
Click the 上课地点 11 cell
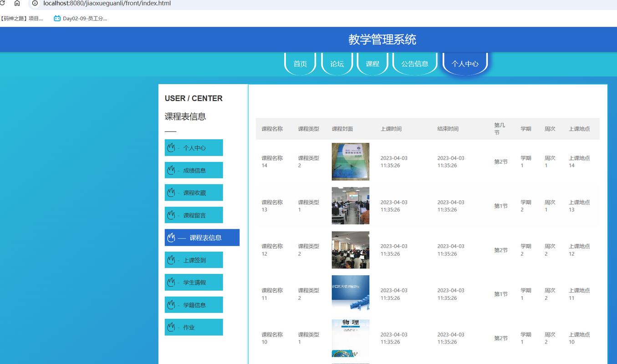point(579,294)
